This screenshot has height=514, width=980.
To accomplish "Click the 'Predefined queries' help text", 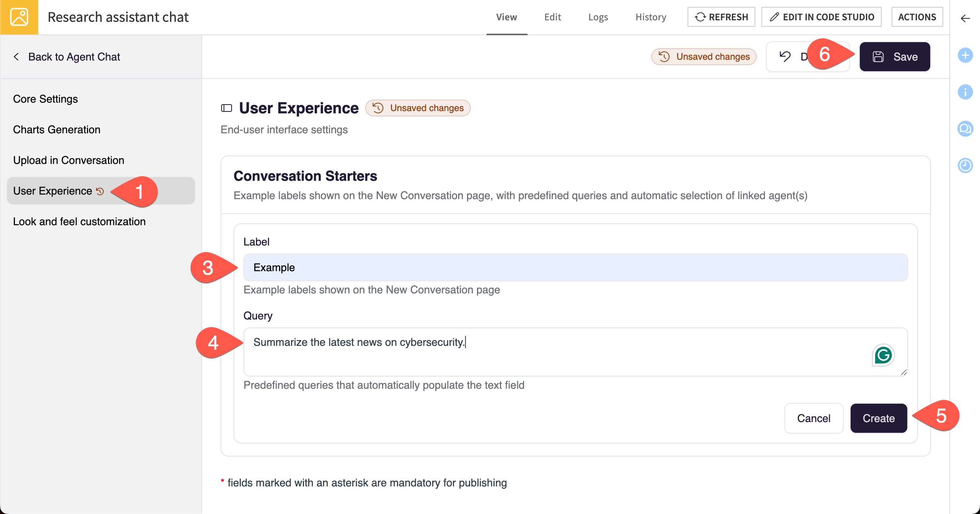I will click(x=384, y=385).
